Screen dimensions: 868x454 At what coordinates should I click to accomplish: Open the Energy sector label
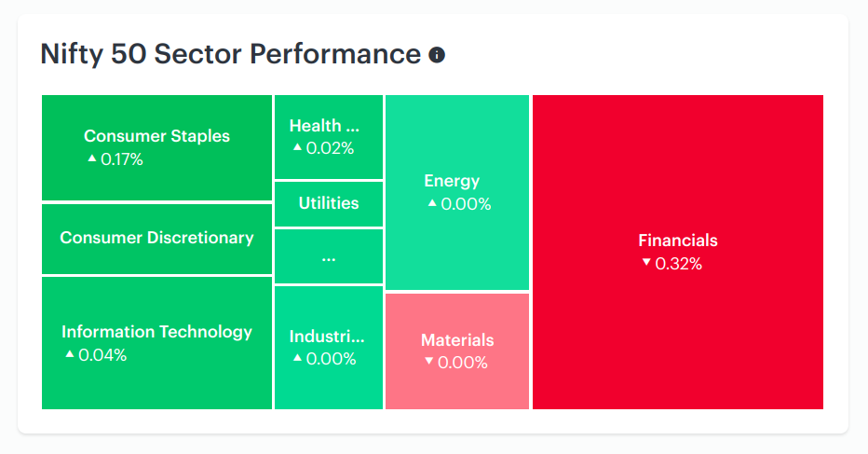pos(452,181)
